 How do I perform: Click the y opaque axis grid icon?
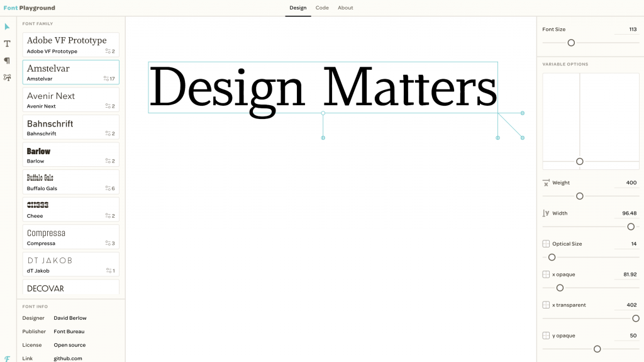(546, 336)
